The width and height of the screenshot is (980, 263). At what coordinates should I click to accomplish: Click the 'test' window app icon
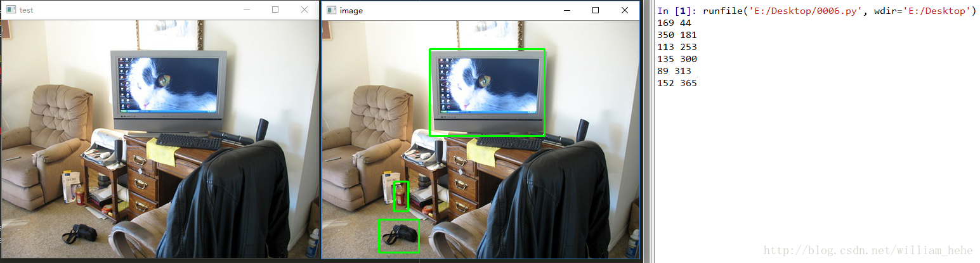pyautogui.click(x=11, y=10)
